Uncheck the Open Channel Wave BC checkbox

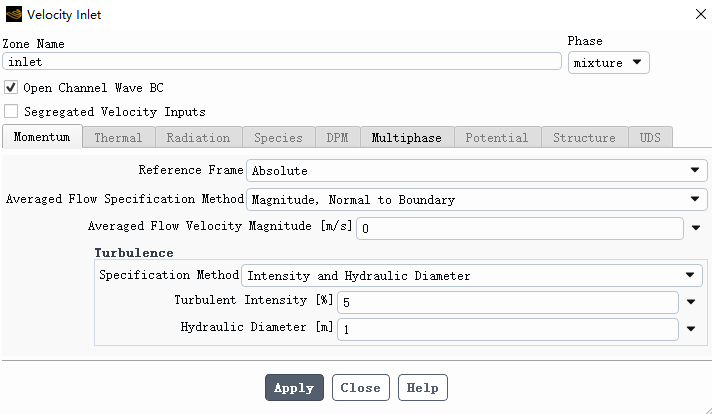point(11,87)
